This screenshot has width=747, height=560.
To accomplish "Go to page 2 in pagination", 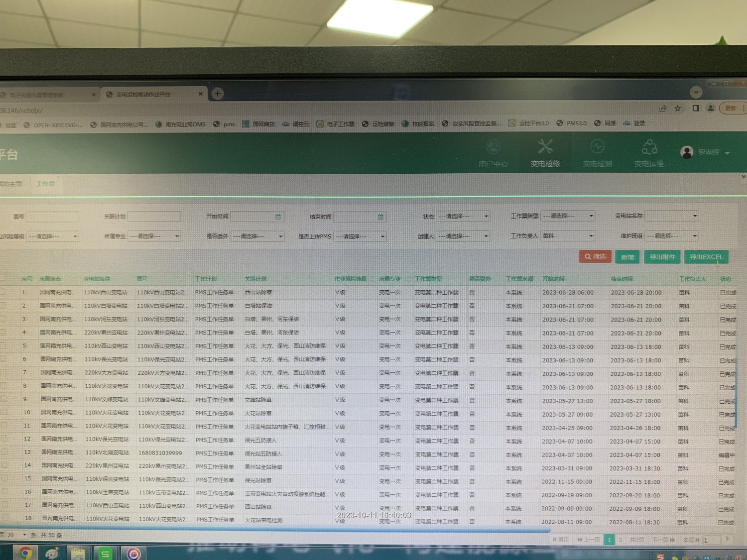I will point(620,540).
